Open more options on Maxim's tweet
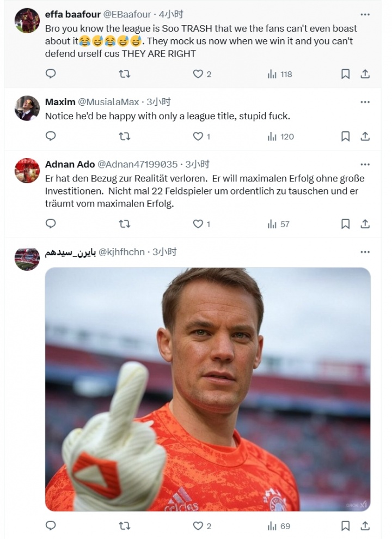This screenshot has height=539, width=392. tap(365, 102)
